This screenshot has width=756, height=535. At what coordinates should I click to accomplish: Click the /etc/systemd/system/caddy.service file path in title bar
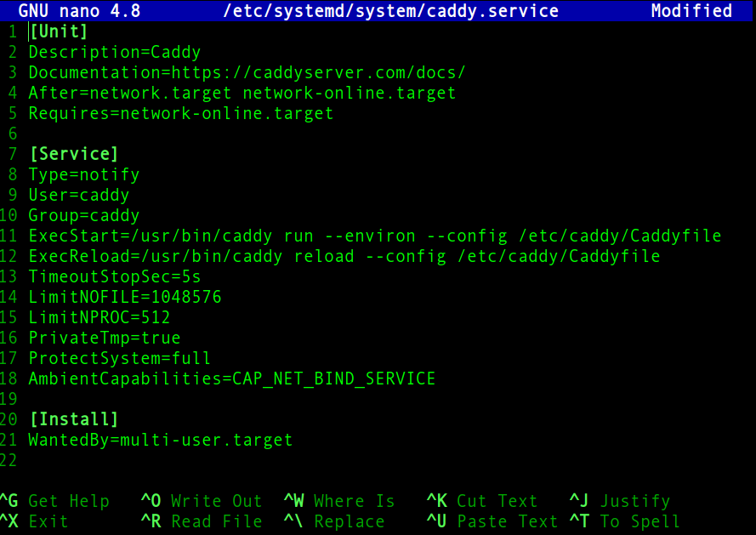click(390, 10)
